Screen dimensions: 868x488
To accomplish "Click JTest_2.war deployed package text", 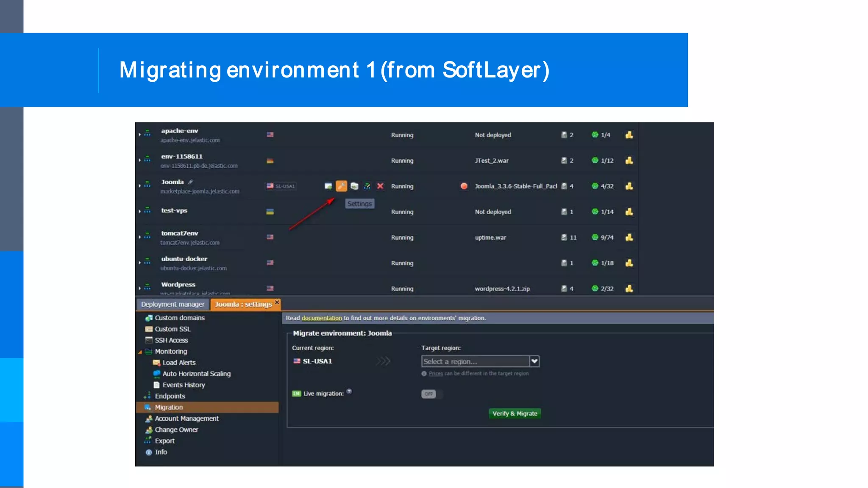I will coord(492,161).
